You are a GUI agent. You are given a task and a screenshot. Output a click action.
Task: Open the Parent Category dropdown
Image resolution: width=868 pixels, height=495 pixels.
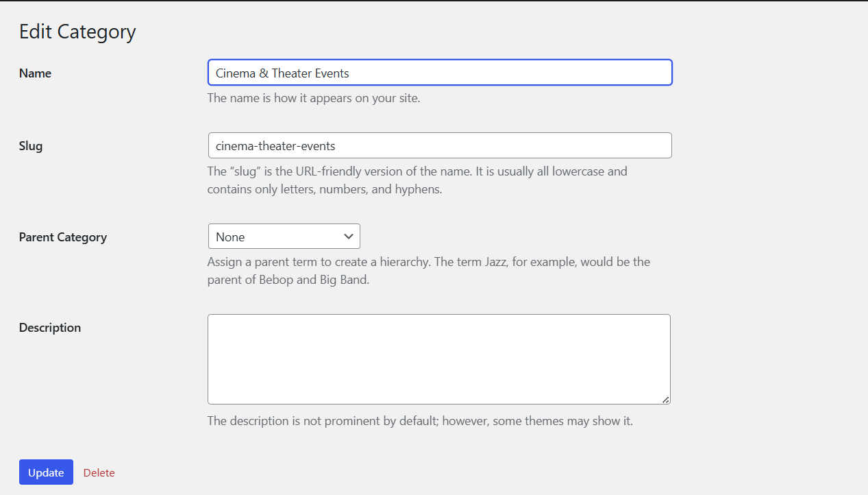[284, 237]
